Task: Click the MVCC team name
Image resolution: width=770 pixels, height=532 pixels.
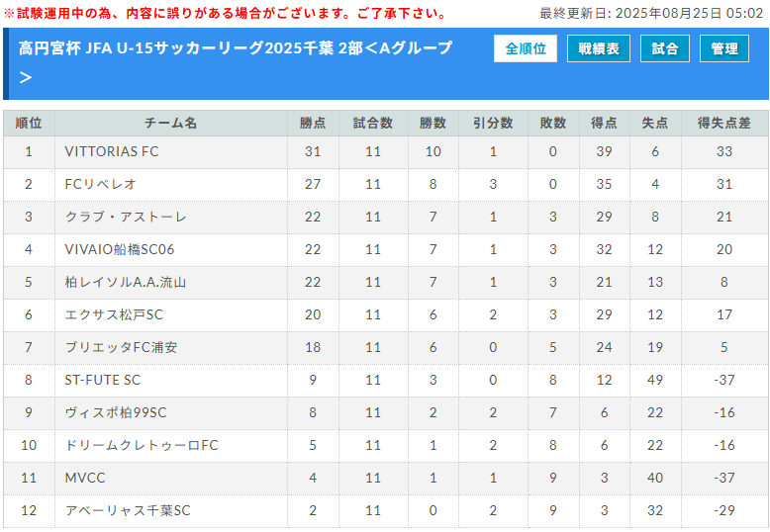Action: 85,478
